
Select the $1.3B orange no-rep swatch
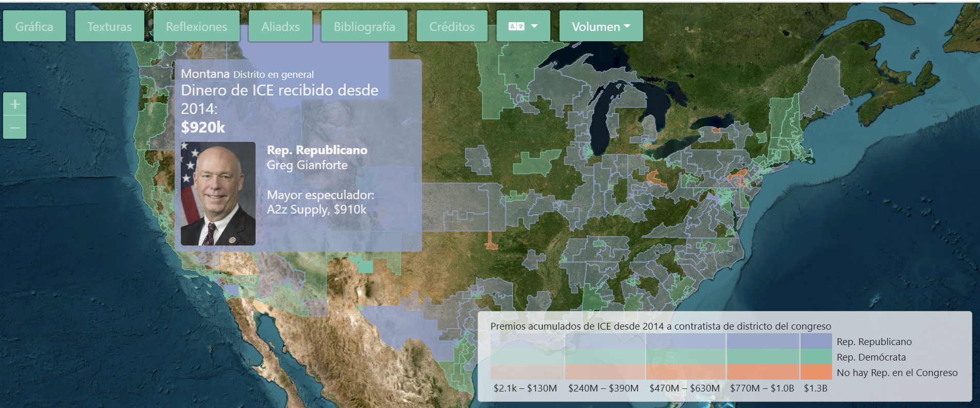pos(816,372)
